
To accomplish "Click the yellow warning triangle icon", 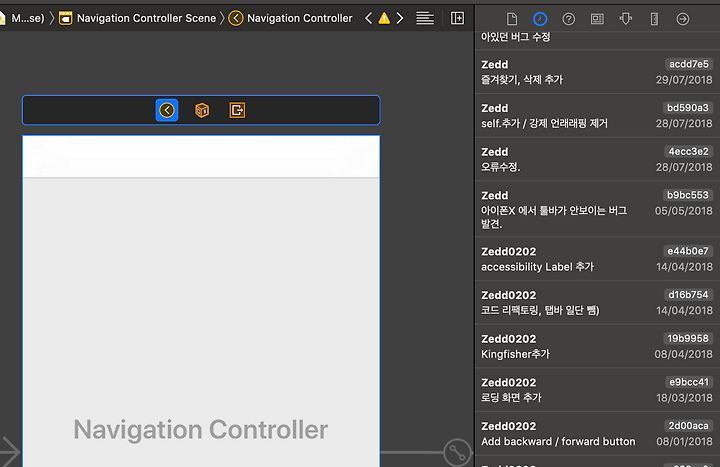I will [x=384, y=18].
